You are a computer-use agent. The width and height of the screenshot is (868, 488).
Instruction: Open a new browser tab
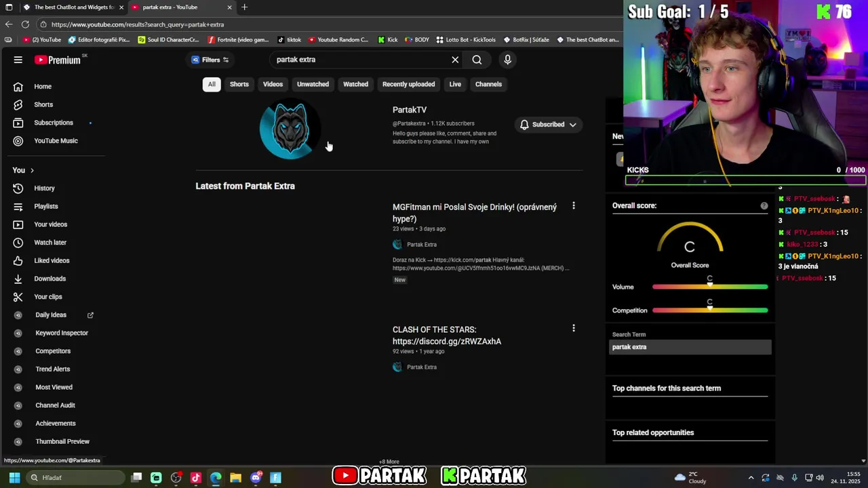pyautogui.click(x=244, y=7)
